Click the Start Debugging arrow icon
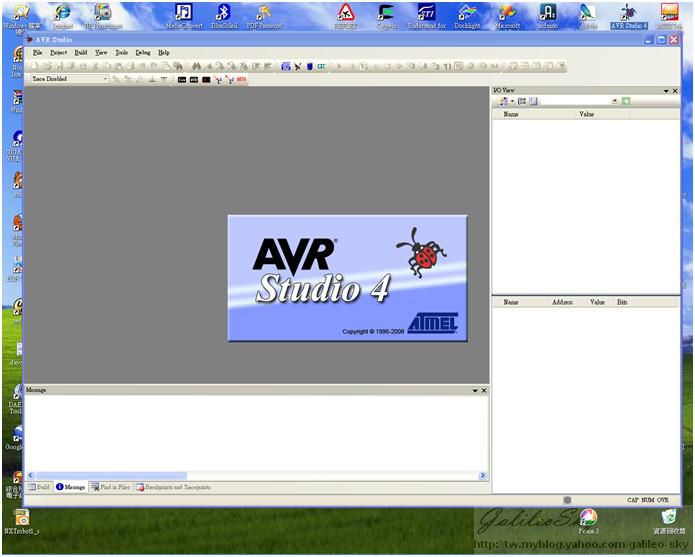The width and height of the screenshot is (695, 557). click(x=339, y=66)
